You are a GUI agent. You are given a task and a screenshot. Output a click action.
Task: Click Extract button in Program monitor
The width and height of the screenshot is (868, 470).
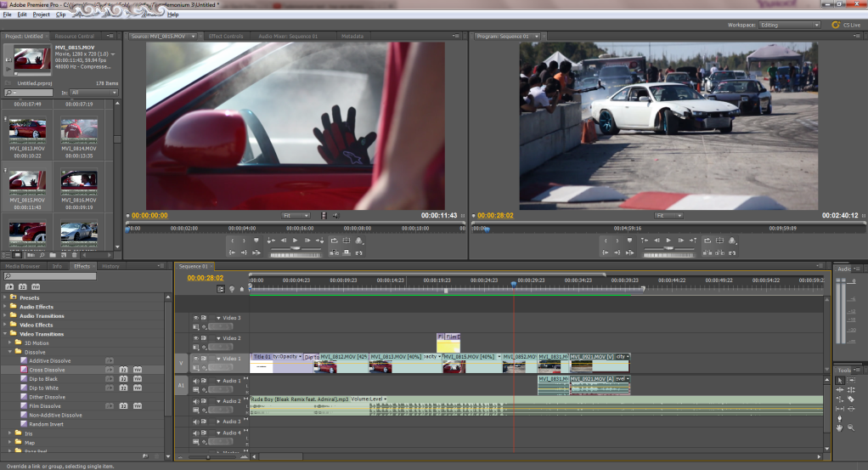[719, 252]
